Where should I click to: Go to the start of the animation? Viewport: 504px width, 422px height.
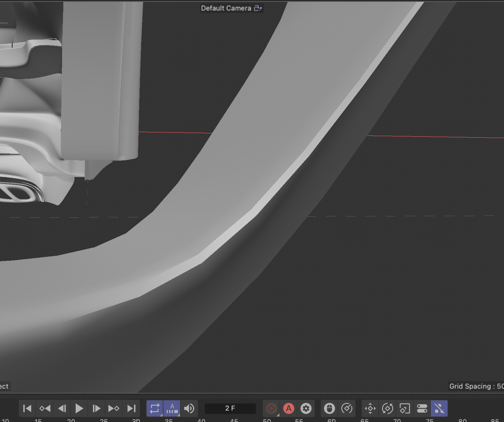click(x=27, y=408)
